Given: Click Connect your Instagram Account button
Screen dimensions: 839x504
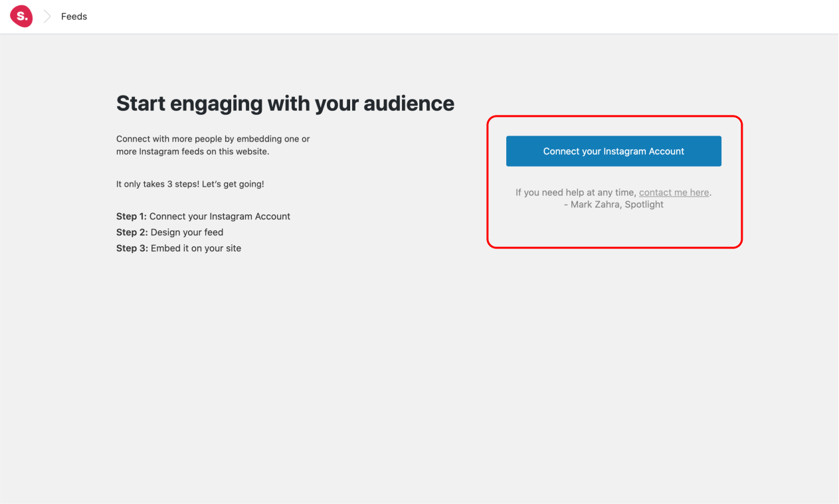Looking at the screenshot, I should click(x=613, y=151).
